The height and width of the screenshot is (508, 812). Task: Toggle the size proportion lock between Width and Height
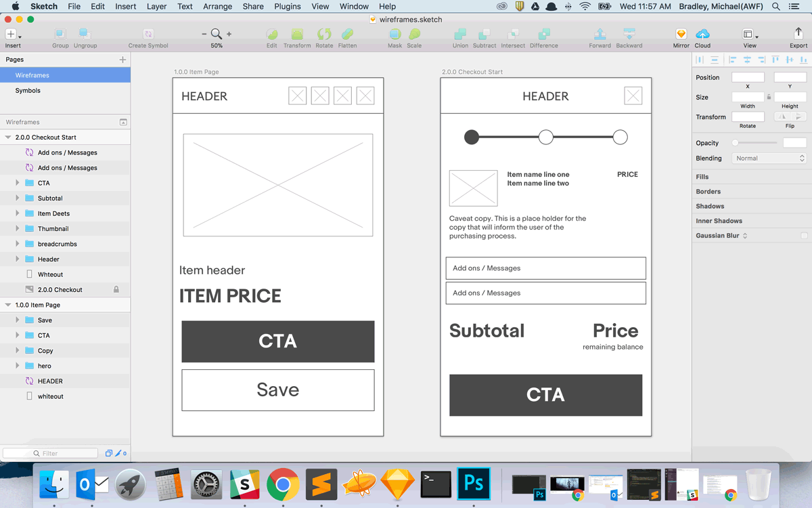[769, 98]
